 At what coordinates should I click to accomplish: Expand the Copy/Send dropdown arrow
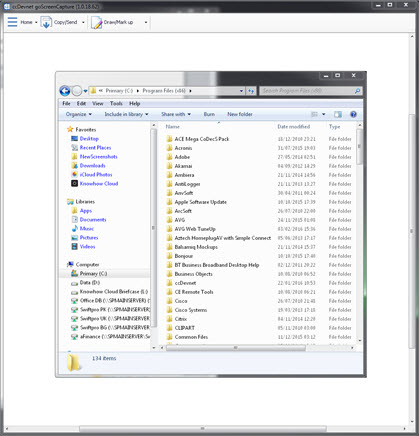pyautogui.click(x=83, y=22)
